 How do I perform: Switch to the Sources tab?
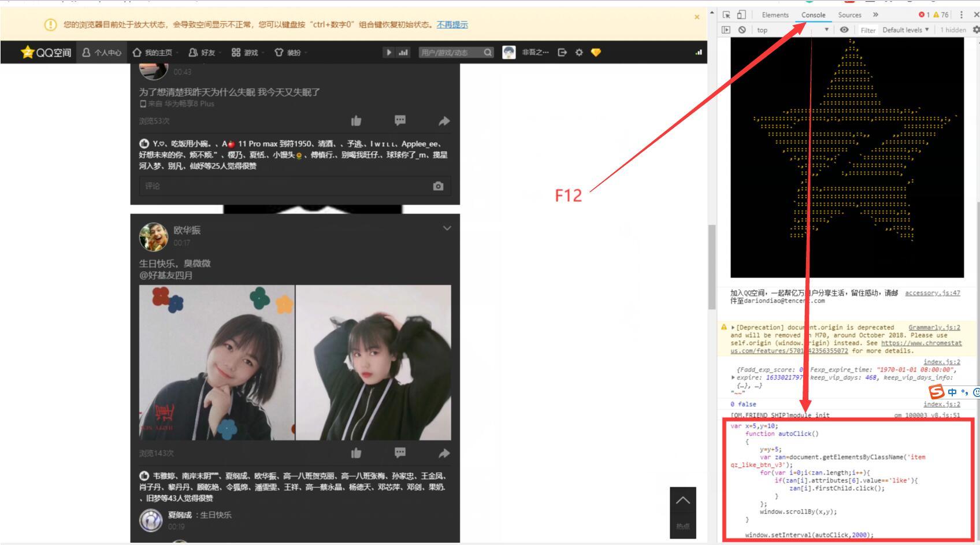[849, 15]
